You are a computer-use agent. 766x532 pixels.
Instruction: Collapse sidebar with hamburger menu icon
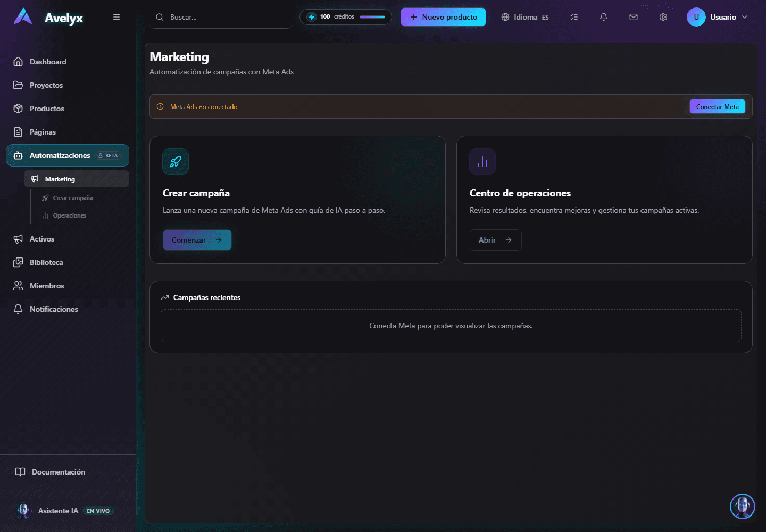[116, 17]
